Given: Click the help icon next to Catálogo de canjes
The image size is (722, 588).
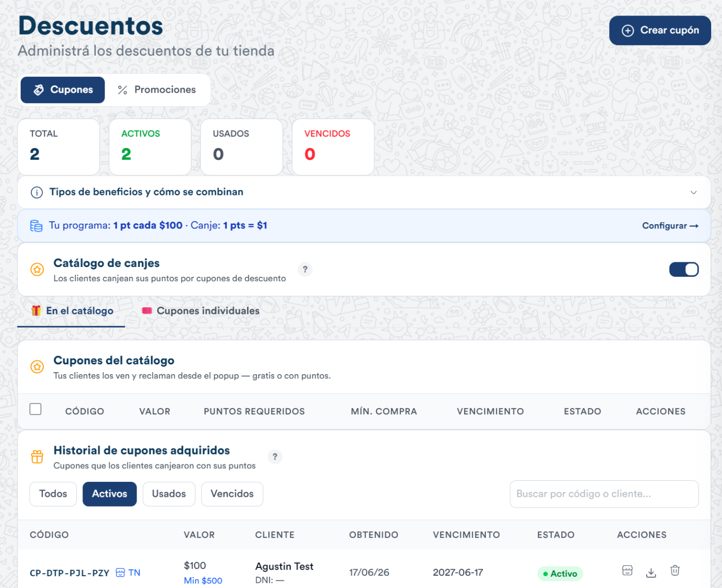Looking at the screenshot, I should point(305,269).
